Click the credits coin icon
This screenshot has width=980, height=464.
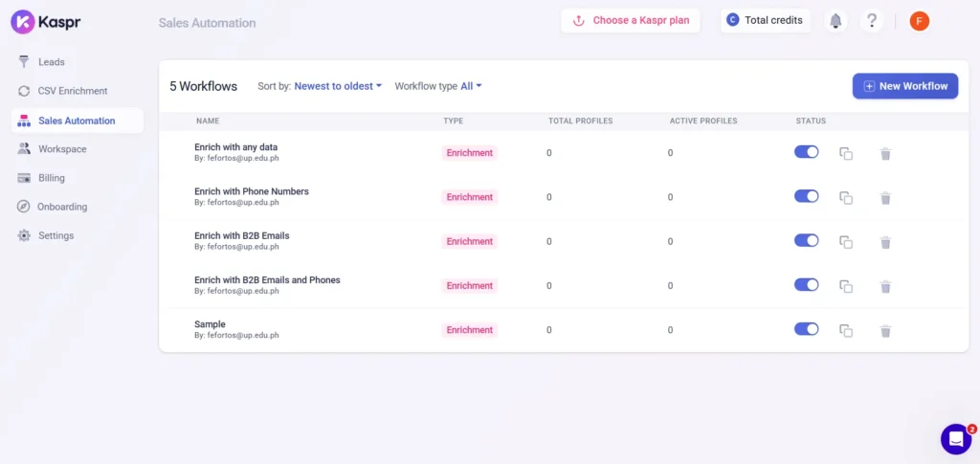point(732,20)
